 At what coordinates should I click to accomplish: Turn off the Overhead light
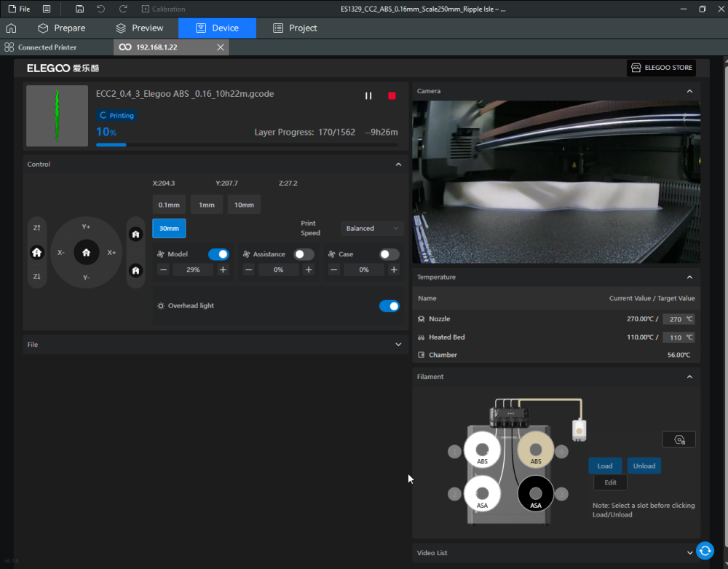(389, 306)
